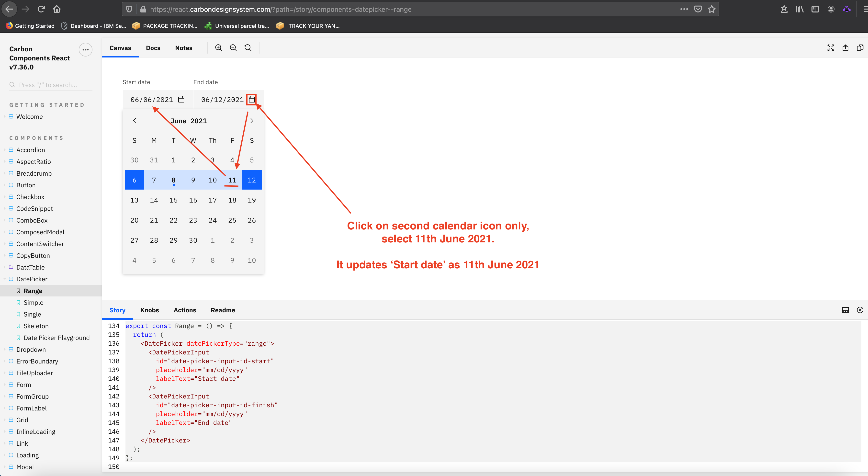The image size is (868, 476).
Task: Expand the Breadcrumb component
Action: tap(34, 173)
